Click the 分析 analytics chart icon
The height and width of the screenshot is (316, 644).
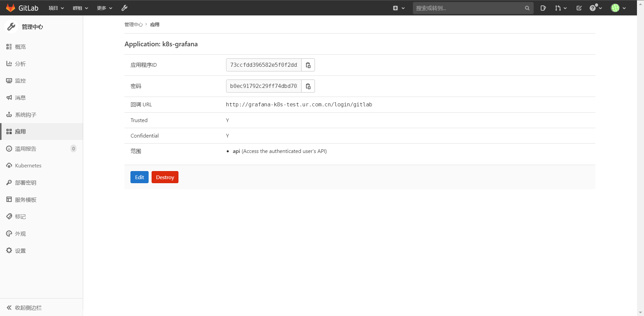tap(9, 63)
